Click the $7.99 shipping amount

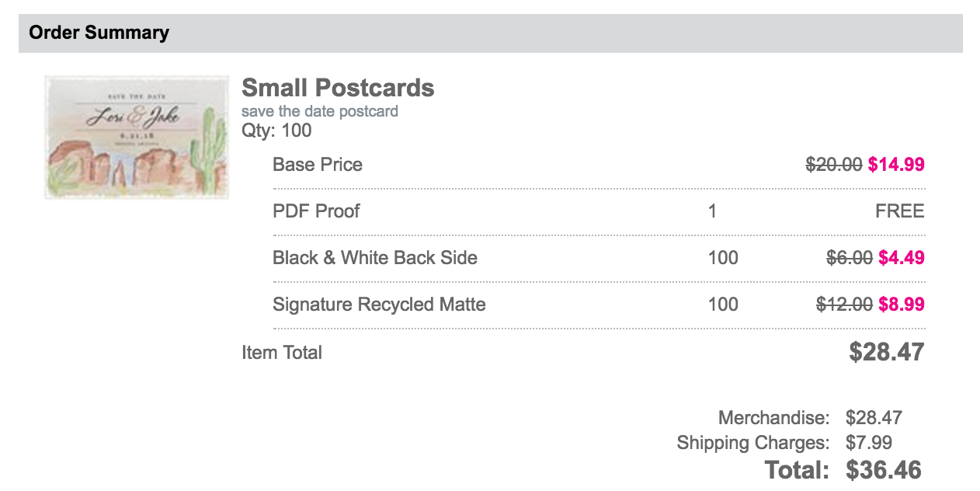(x=869, y=443)
